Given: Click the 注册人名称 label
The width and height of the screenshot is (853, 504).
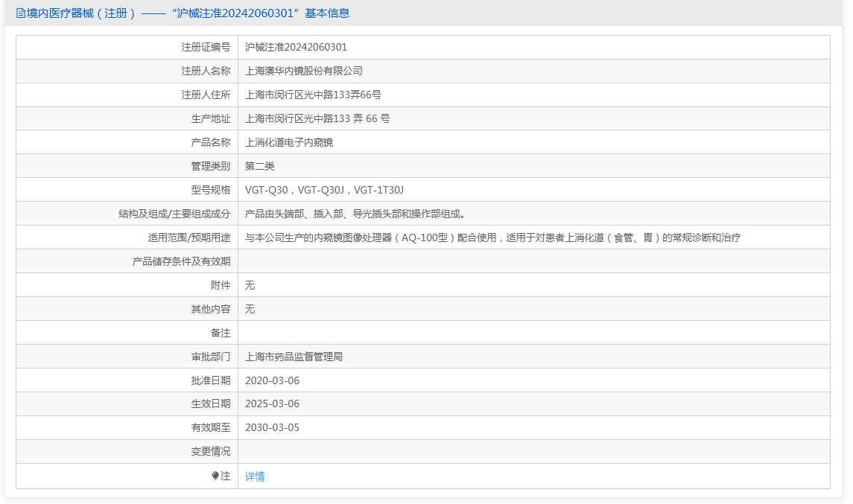Looking at the screenshot, I should point(206,71).
